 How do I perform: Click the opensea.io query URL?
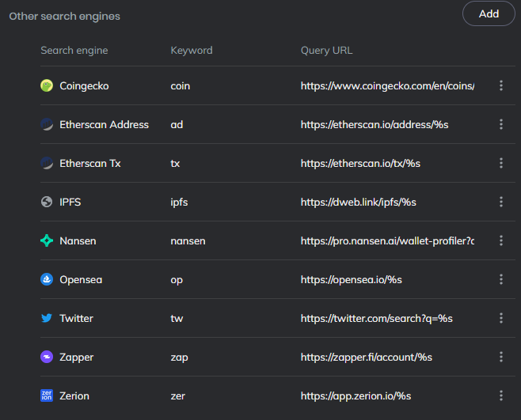[x=352, y=280]
